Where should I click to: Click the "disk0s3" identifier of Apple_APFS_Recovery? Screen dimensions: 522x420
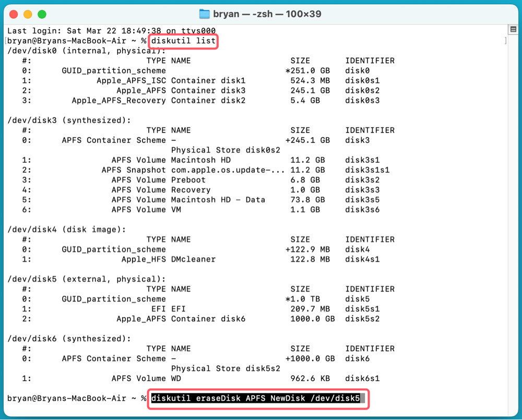click(x=362, y=100)
